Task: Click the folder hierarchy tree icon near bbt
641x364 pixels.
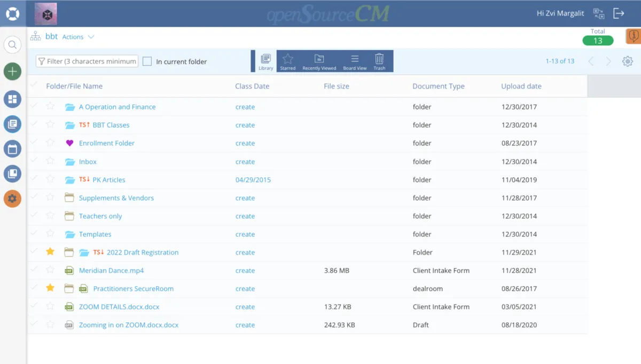Action: pos(35,36)
